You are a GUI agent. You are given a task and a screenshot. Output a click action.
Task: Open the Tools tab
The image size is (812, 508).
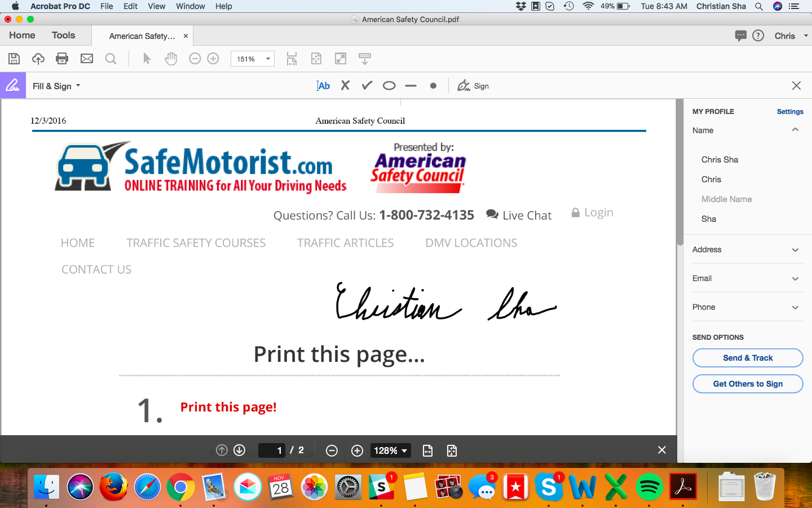pos(63,35)
